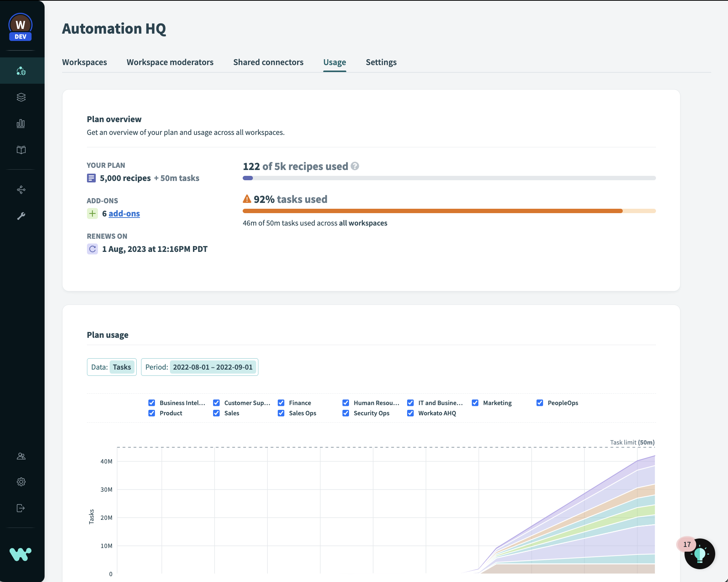Click the tasks used progress bar

click(x=449, y=211)
